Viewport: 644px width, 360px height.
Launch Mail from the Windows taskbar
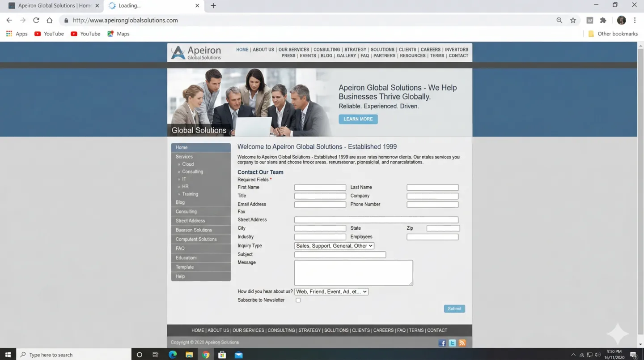click(238, 354)
